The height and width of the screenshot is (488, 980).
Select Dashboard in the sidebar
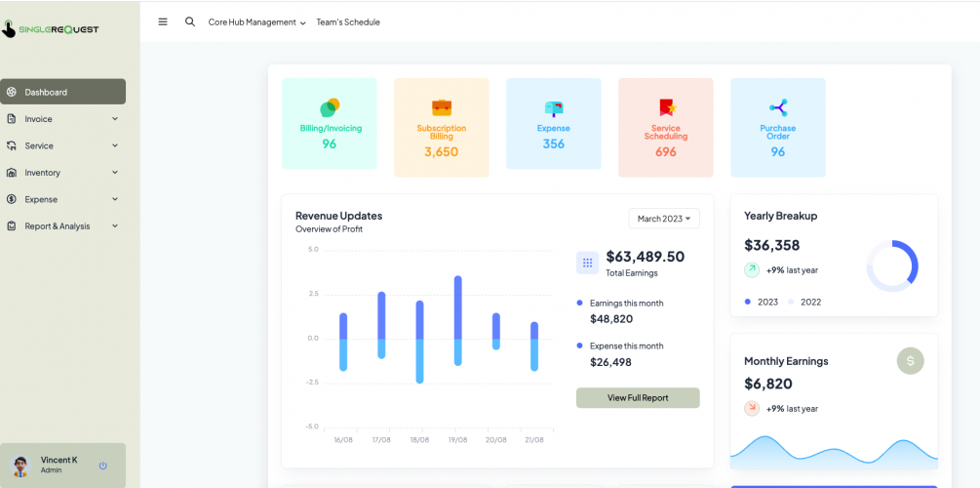click(63, 92)
